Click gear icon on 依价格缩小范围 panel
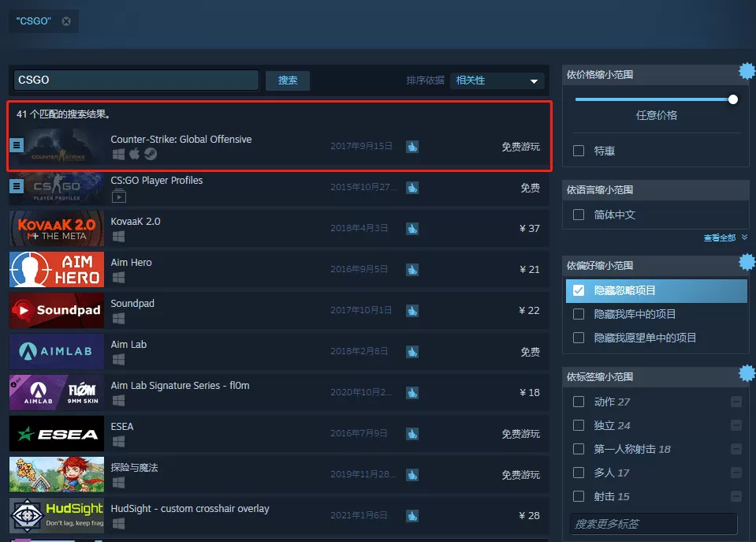 tap(747, 72)
